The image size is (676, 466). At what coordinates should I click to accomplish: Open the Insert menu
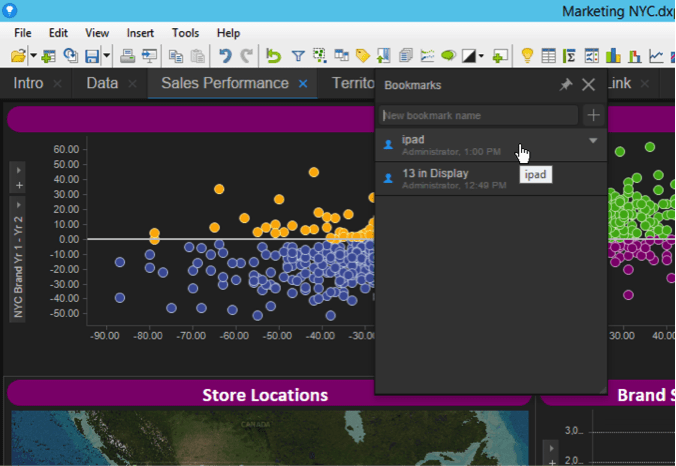(140, 33)
